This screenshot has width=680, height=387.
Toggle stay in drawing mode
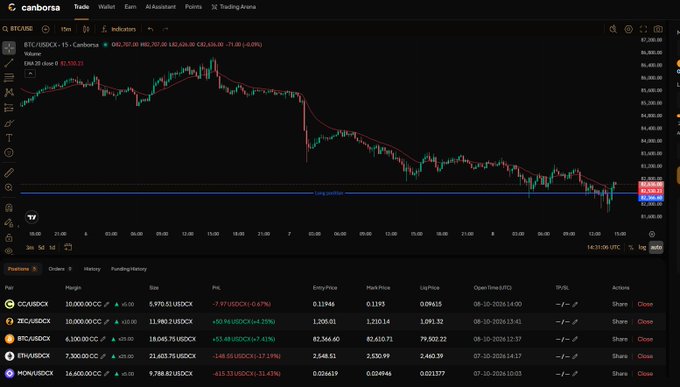pyautogui.click(x=9, y=223)
